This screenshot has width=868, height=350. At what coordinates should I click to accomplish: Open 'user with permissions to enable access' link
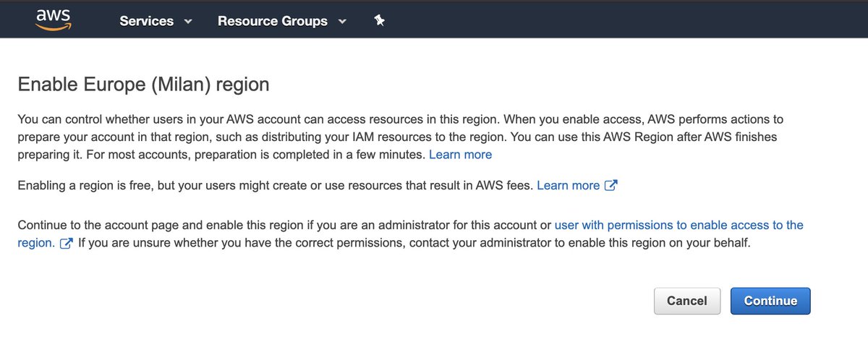[678, 226]
